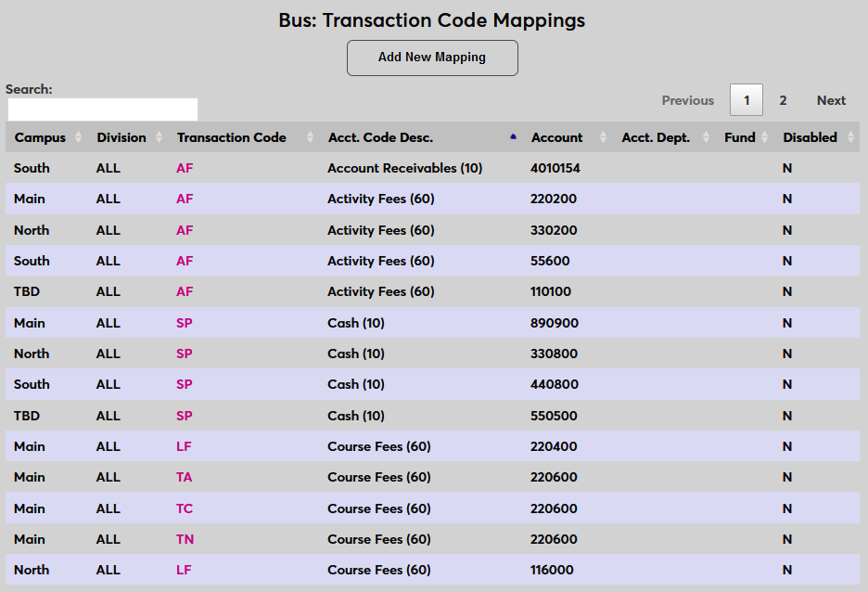The height and width of the screenshot is (592, 868).
Task: Click the Add New Mapping button
Action: click(x=432, y=58)
